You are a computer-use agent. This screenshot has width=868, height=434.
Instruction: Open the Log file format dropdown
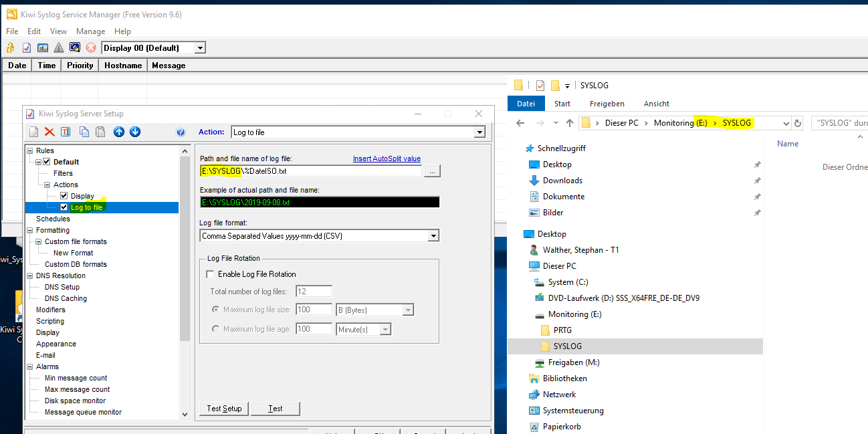pyautogui.click(x=433, y=235)
